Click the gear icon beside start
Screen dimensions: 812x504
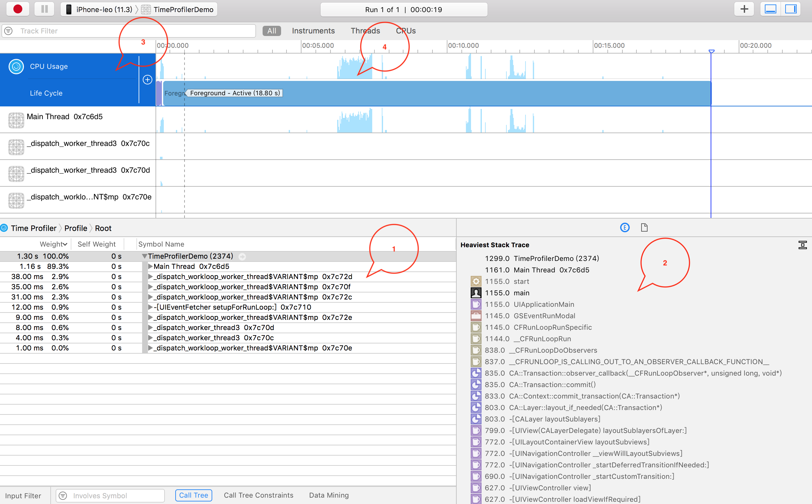pos(476,281)
